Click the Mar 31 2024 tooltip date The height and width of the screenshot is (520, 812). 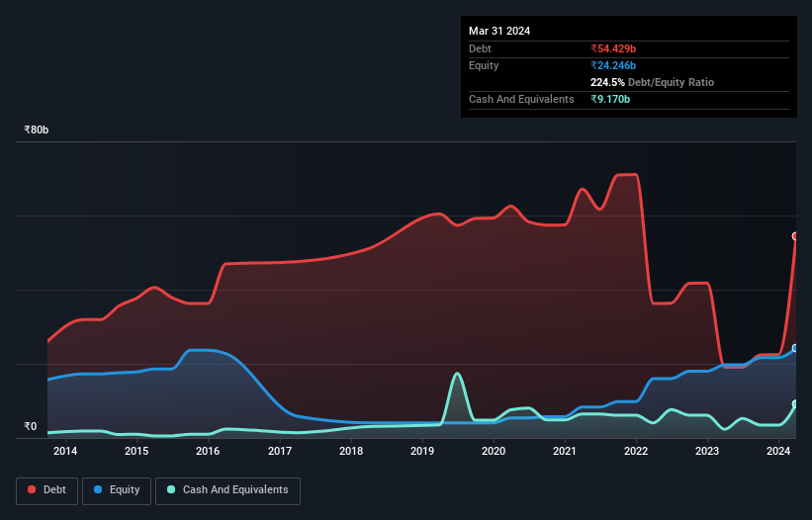point(499,31)
